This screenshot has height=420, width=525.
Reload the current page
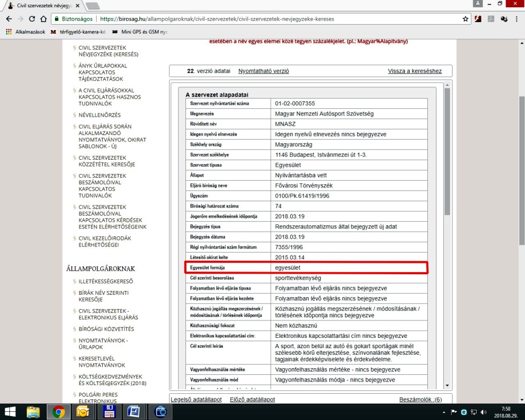tap(32, 19)
